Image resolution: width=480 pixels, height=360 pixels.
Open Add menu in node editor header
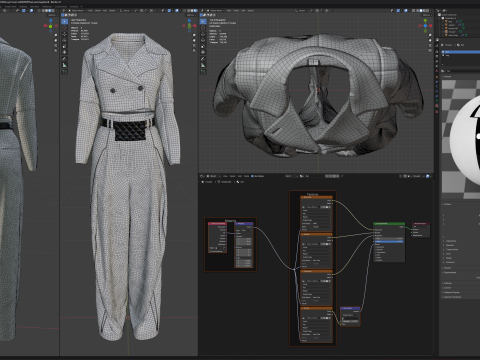click(240, 176)
